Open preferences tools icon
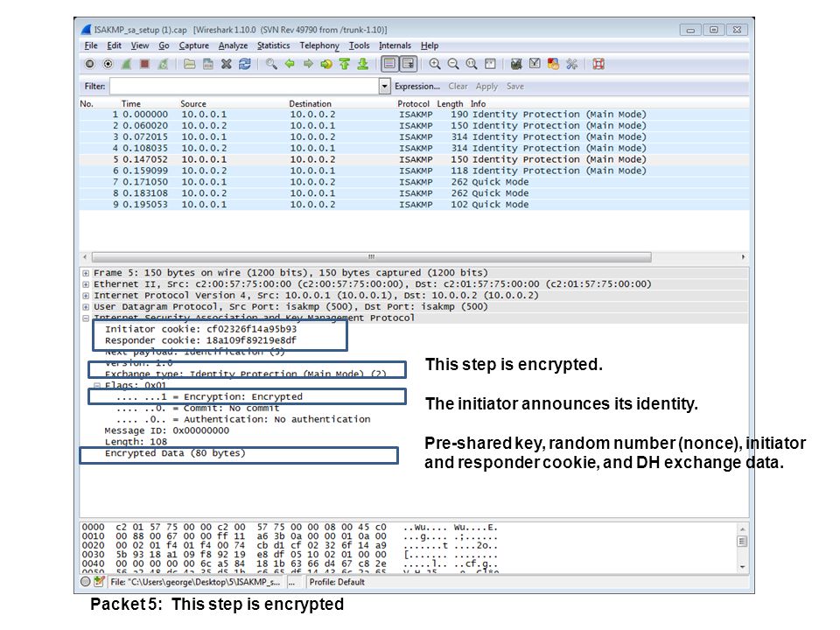 [571, 64]
